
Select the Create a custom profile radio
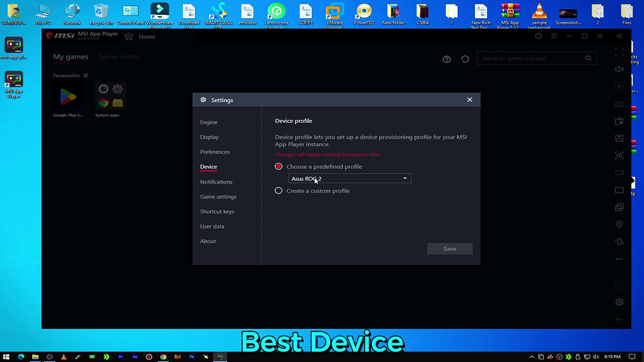pos(278,191)
